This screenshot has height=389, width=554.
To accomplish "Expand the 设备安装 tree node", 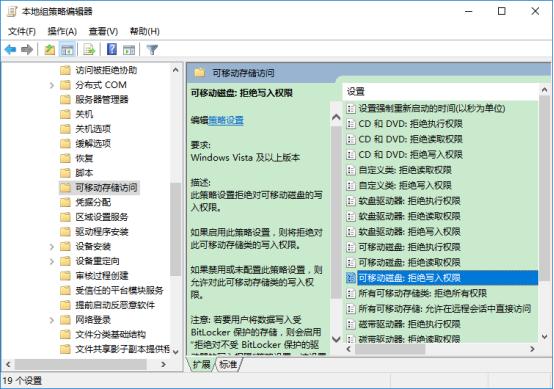I will point(52,247).
